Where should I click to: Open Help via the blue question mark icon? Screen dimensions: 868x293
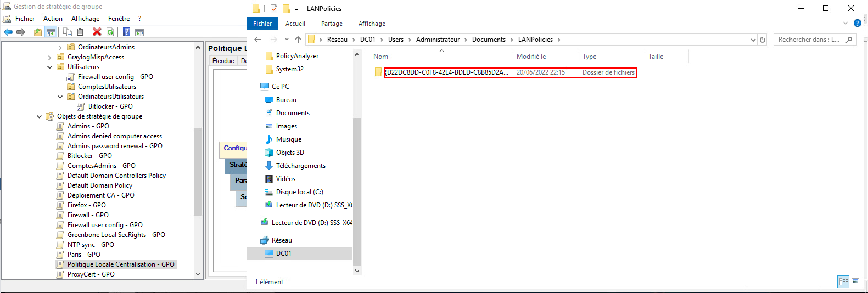click(126, 32)
